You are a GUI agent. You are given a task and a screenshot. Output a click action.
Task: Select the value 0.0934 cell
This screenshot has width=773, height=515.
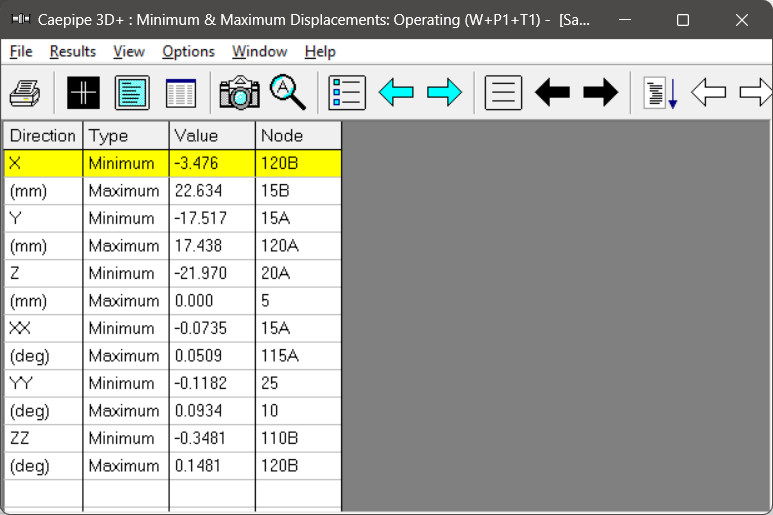pos(212,411)
